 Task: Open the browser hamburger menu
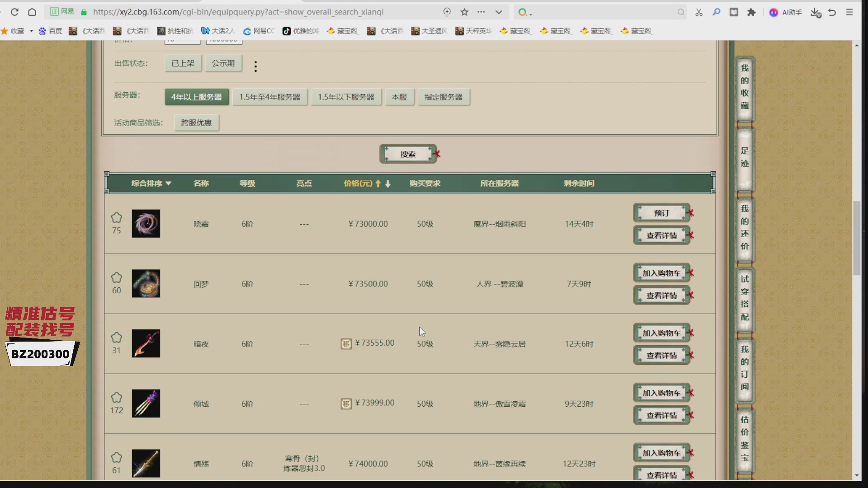849,12
